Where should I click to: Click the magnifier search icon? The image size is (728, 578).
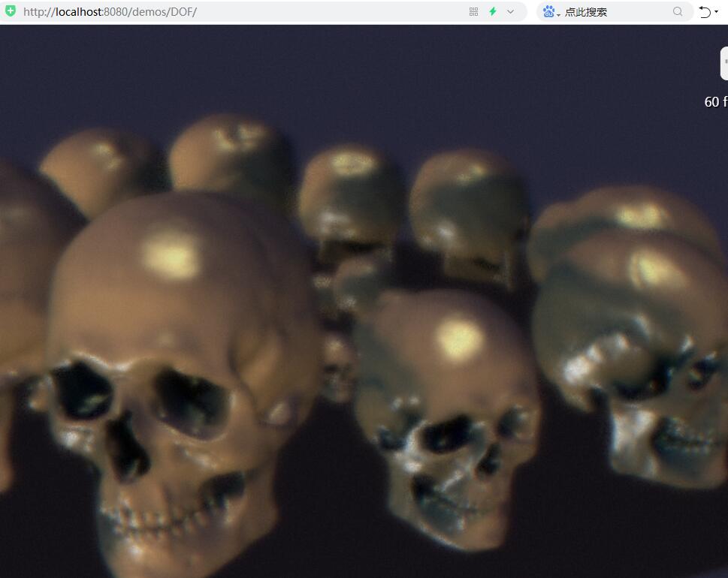678,11
